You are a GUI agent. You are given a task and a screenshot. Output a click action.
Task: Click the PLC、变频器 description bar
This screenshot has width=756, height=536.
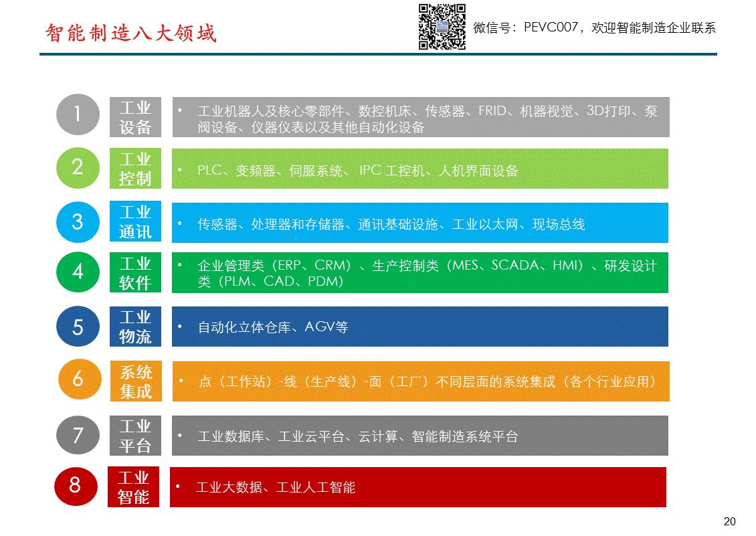(420, 169)
